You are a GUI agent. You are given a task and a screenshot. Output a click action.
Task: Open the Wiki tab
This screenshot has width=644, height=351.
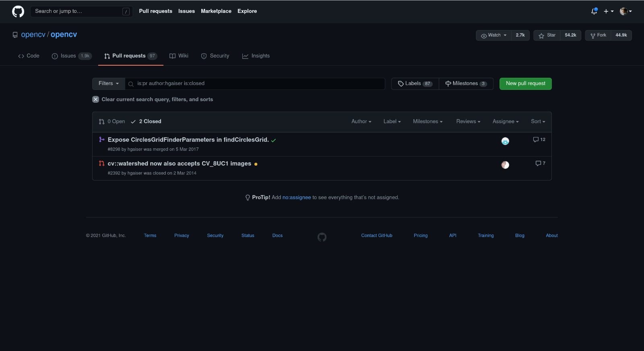(179, 56)
